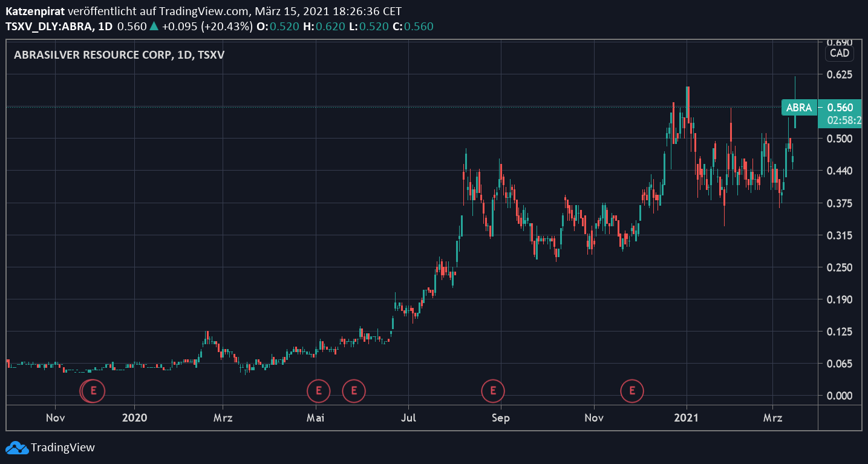This screenshot has width=868, height=464.
Task: Click the 0.000 price axis label
Action: pos(840,396)
